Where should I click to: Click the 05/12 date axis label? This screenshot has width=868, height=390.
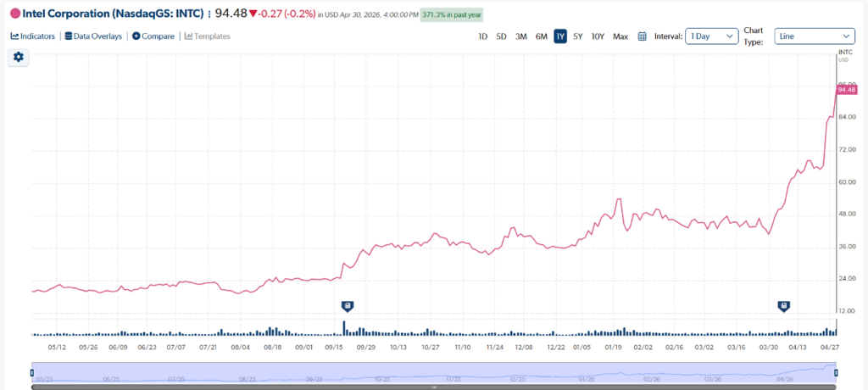point(58,348)
